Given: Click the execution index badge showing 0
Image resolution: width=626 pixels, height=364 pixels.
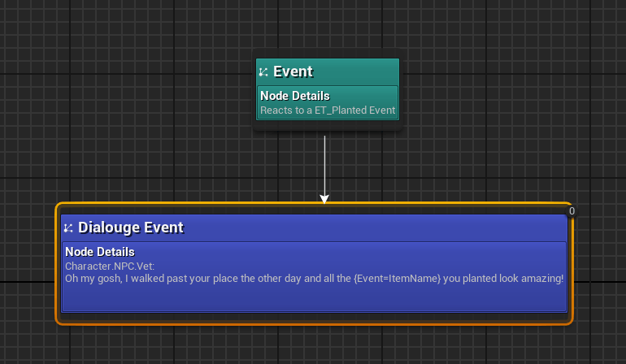Looking at the screenshot, I should [572, 211].
